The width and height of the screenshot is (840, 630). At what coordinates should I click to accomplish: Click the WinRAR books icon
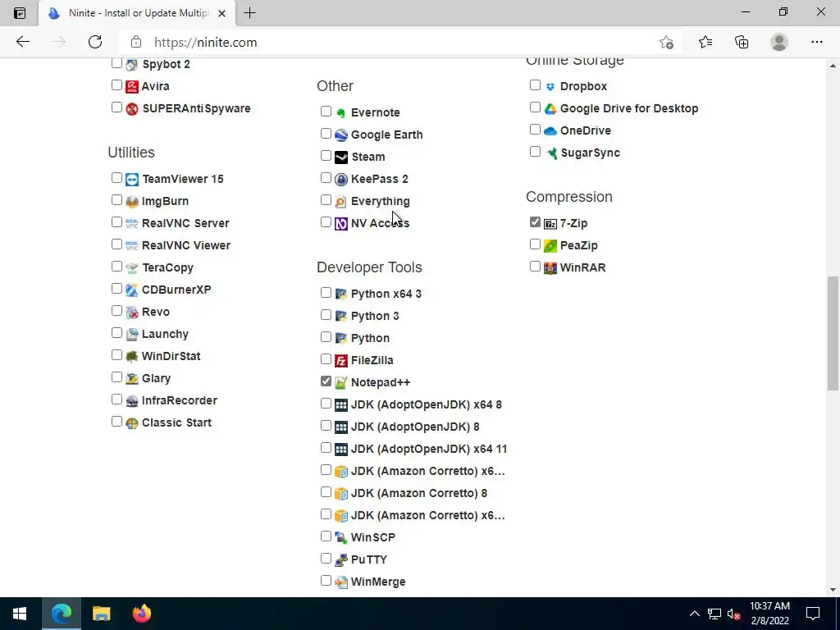click(x=550, y=268)
